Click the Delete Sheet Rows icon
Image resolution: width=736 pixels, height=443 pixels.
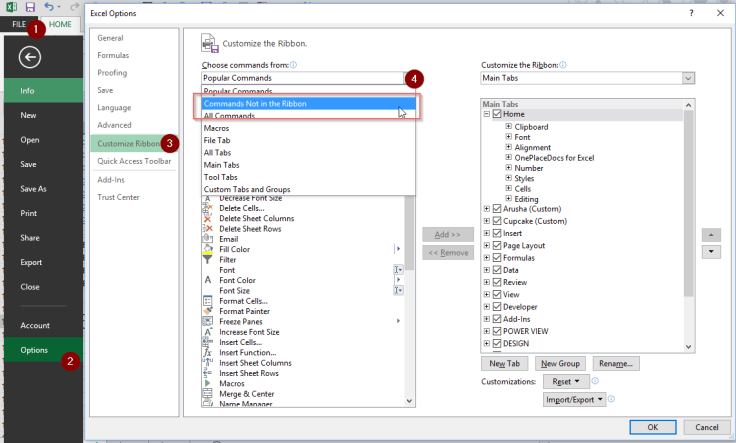(x=208, y=228)
